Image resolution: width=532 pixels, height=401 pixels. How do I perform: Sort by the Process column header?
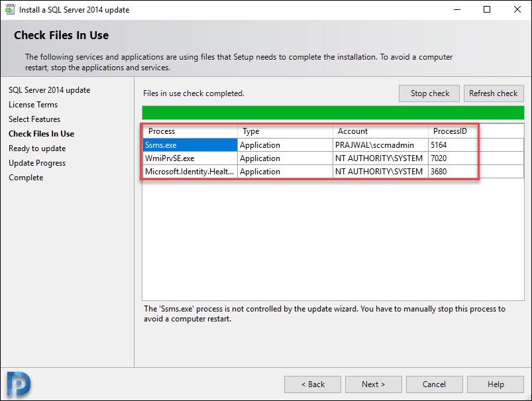pyautogui.click(x=190, y=131)
